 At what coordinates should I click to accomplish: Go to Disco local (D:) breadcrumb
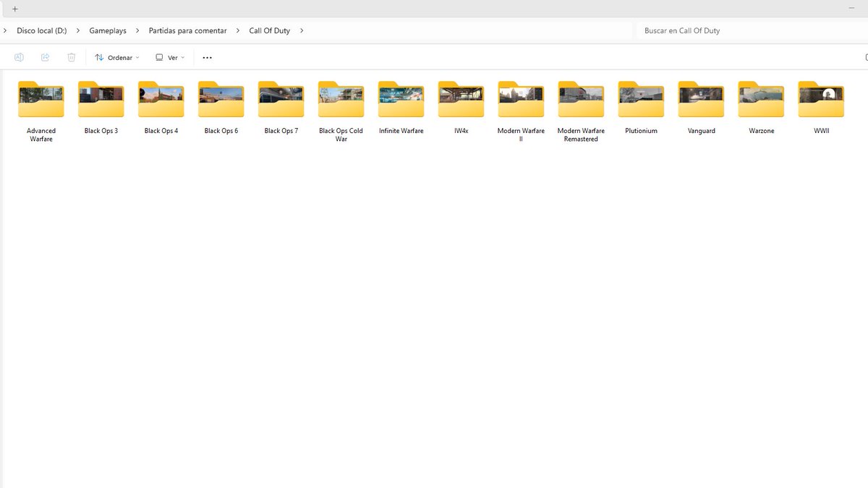42,30
